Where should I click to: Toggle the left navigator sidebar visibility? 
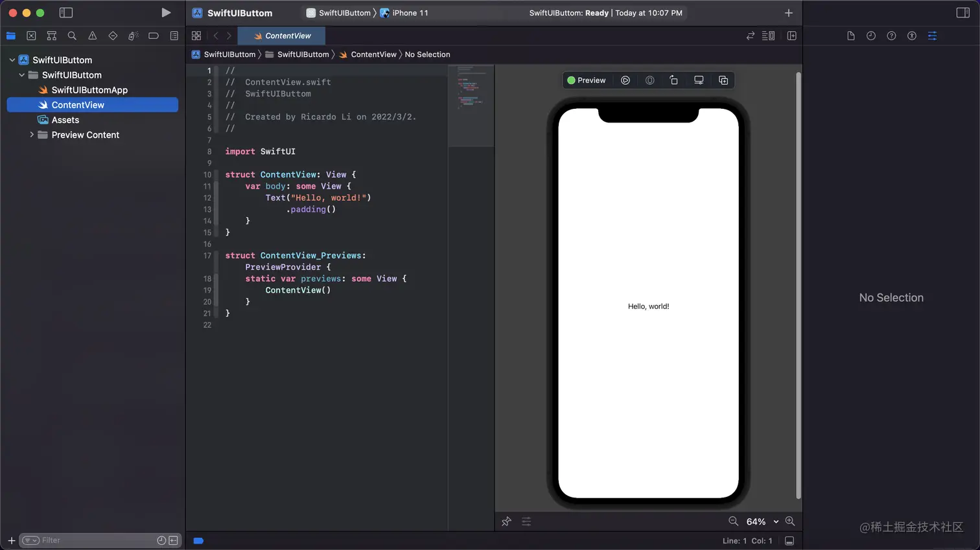point(65,12)
